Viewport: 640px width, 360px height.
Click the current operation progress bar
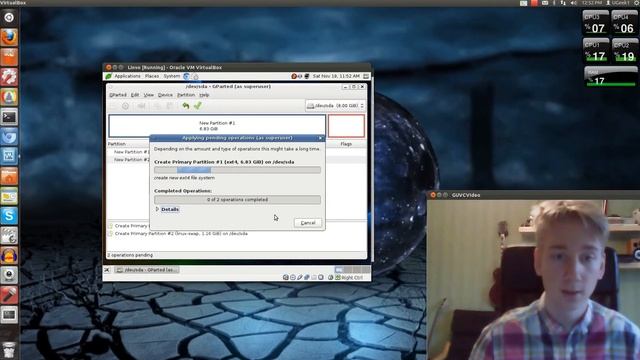click(237, 170)
